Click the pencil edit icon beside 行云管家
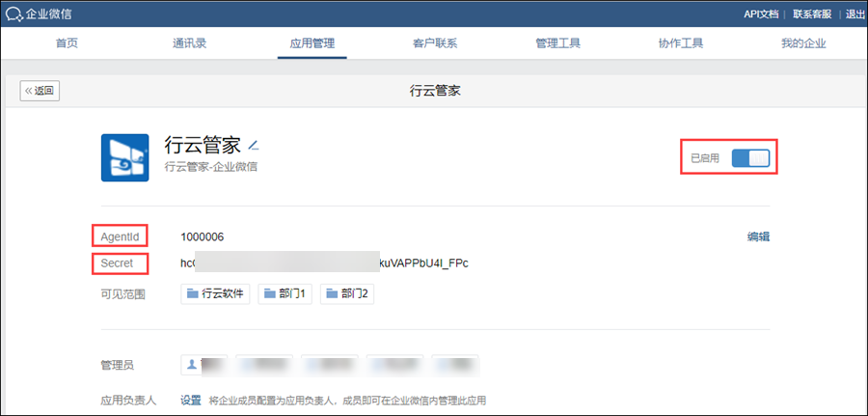Image resolution: width=868 pixels, height=416 pixels. click(x=254, y=146)
